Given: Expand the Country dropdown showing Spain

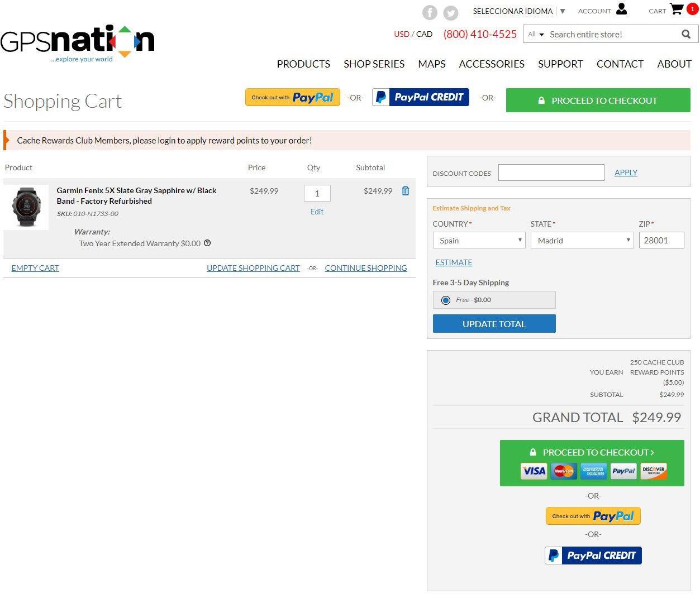Looking at the screenshot, I should click(x=479, y=240).
